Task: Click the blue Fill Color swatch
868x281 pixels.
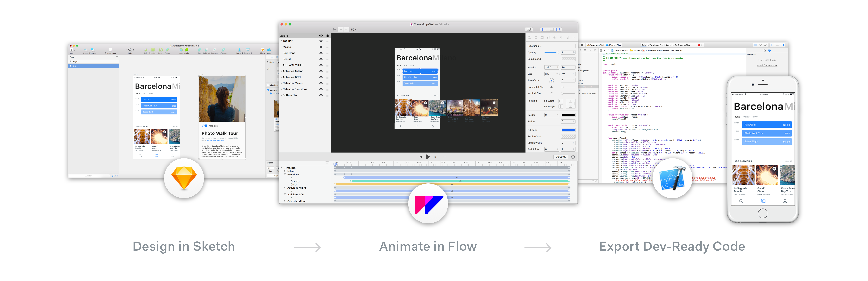Action: click(x=568, y=130)
